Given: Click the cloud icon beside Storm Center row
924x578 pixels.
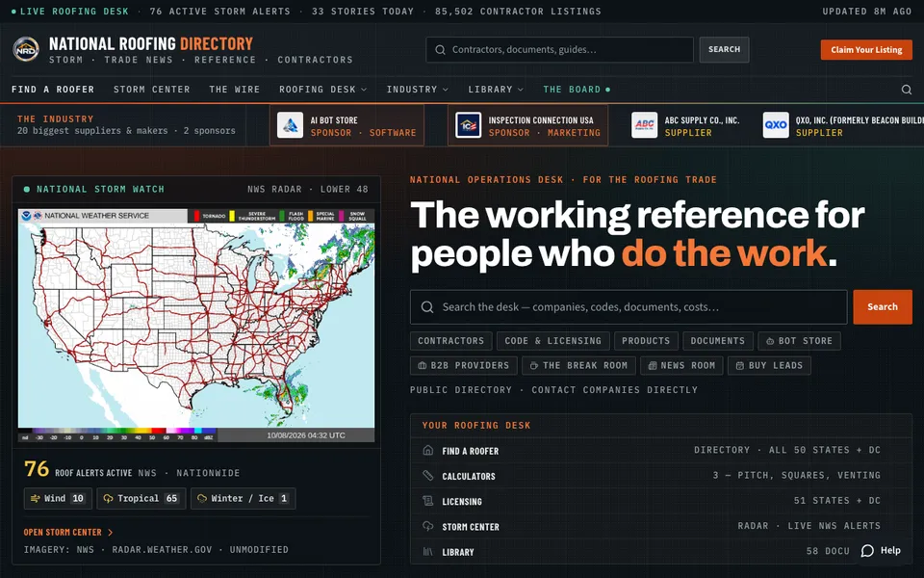Looking at the screenshot, I should click(427, 526).
